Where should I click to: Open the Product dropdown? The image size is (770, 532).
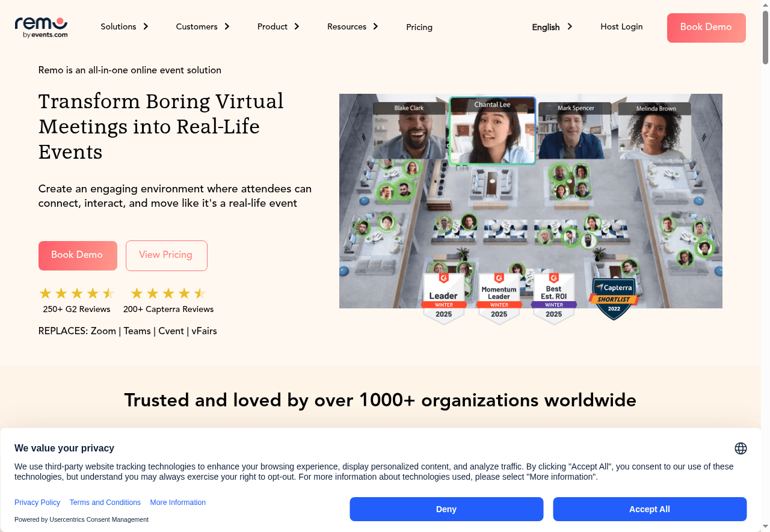click(279, 26)
